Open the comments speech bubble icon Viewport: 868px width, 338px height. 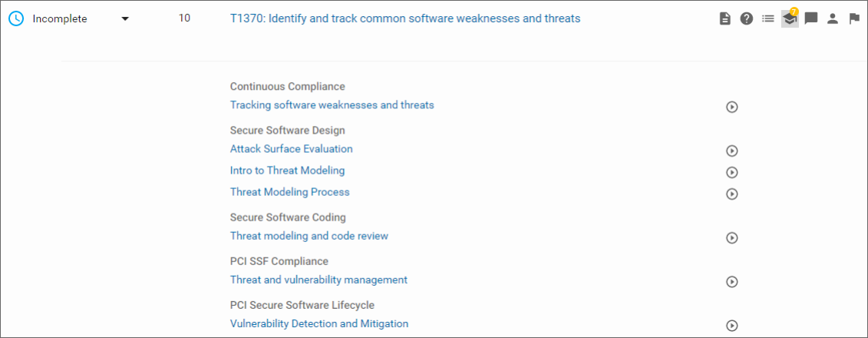coord(810,19)
